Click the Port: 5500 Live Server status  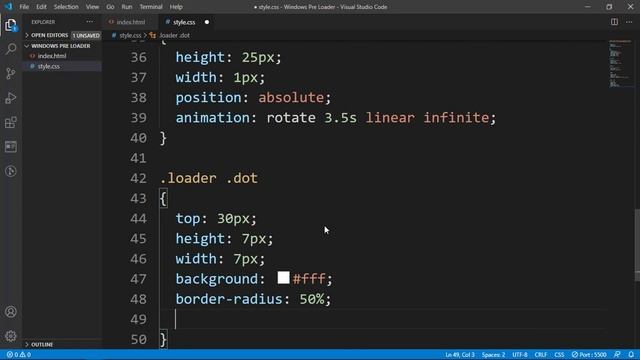click(x=589, y=355)
